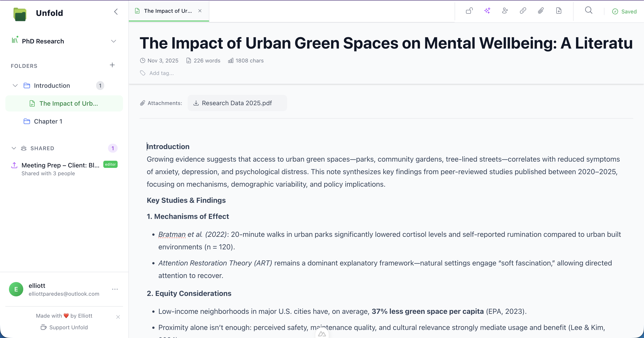
Task: Select The Impact of Ur... tab
Action: click(x=167, y=11)
